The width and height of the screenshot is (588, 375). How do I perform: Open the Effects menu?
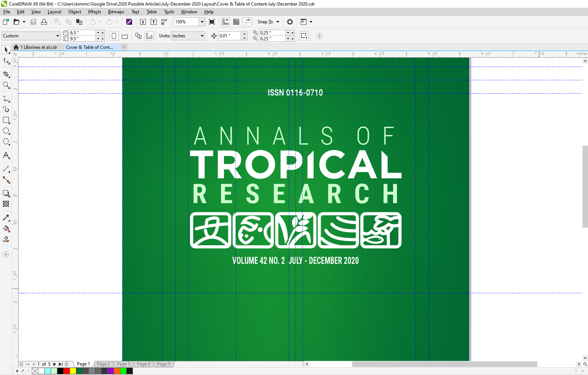click(94, 12)
